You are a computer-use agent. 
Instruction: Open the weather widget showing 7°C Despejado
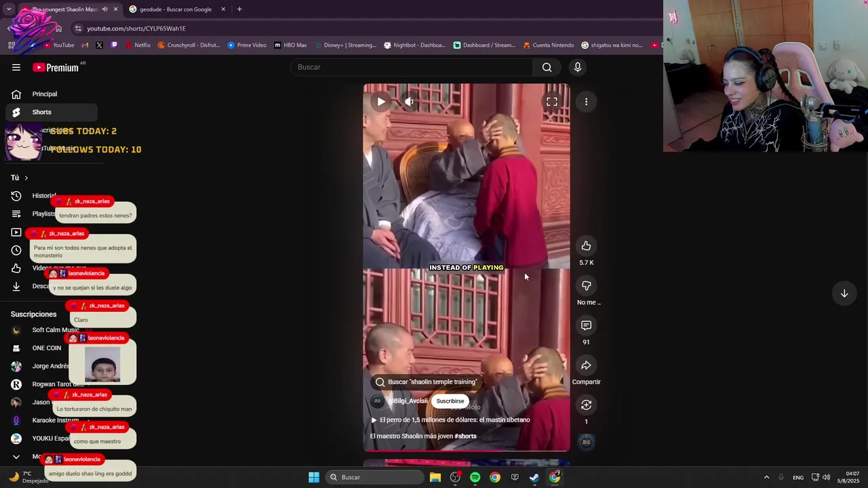point(28,477)
